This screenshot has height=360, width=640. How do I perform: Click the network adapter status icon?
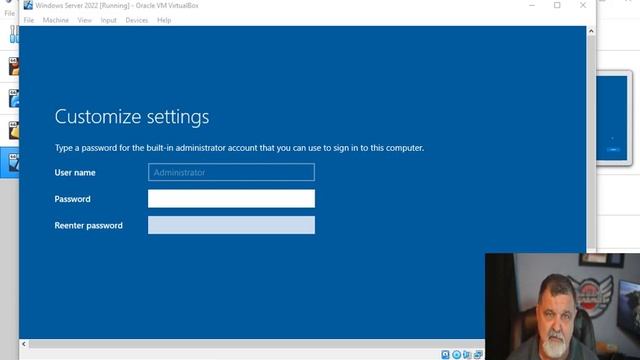point(478,355)
